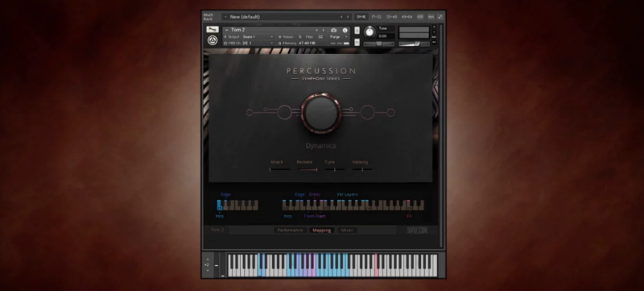Open the multi preset New (default) dropdown
The image size is (644, 291).
(226, 17)
